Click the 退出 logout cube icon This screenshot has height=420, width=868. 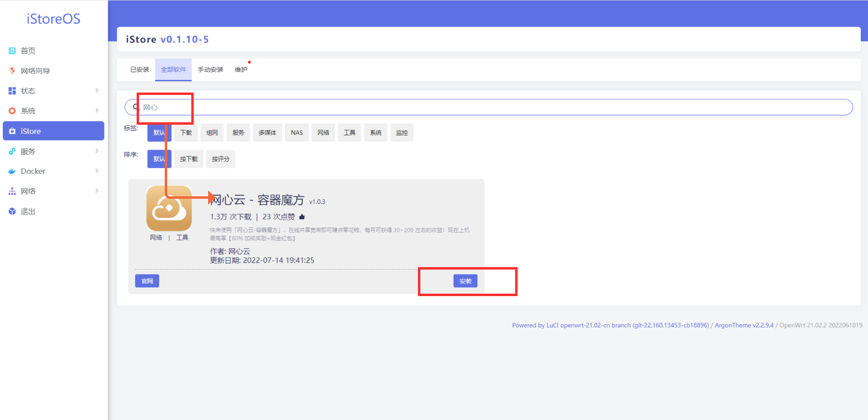point(12,212)
